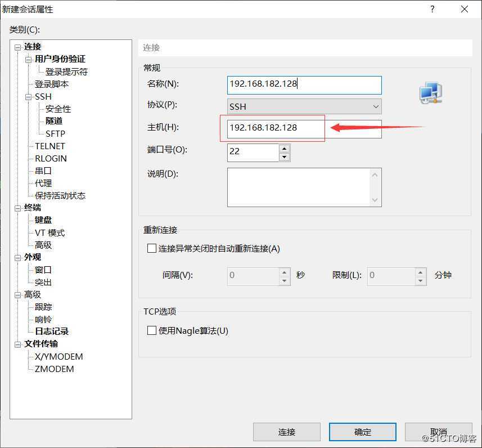Collapse the 外观 tree node

tap(18, 258)
